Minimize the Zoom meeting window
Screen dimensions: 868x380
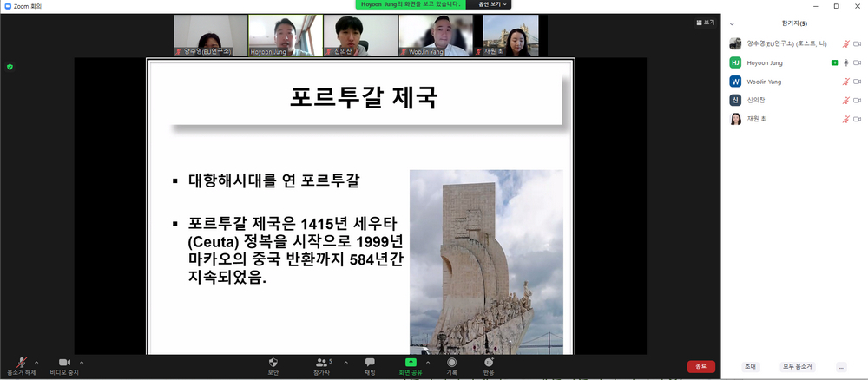(x=818, y=5)
